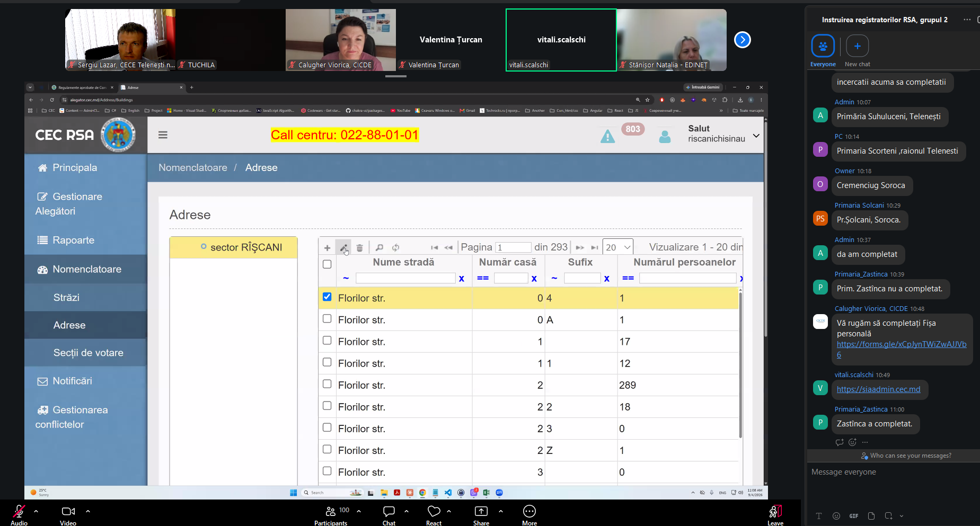This screenshot has height=526, width=980.
Task: Expand audio options arrow next to Audio
Action: tap(36, 511)
